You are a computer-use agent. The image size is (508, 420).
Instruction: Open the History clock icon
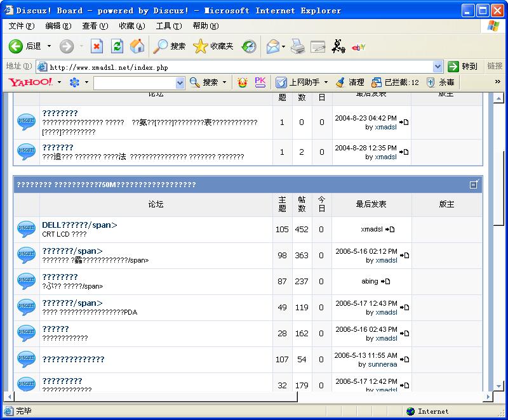pyautogui.click(x=249, y=46)
